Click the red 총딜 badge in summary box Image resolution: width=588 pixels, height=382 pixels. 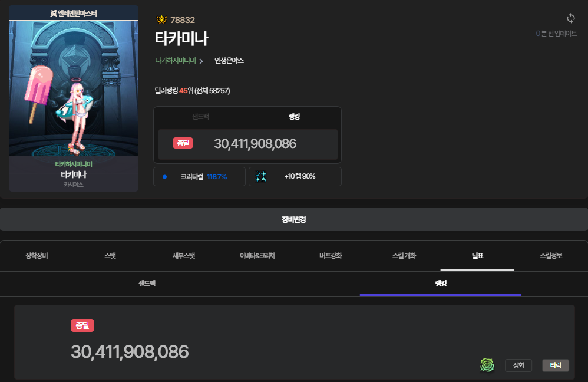pos(183,143)
